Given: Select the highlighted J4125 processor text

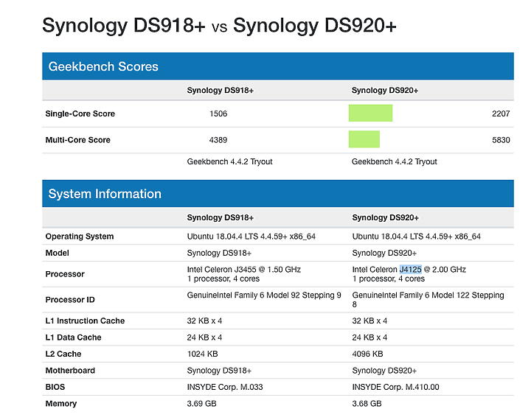Looking at the screenshot, I should click(x=411, y=270).
